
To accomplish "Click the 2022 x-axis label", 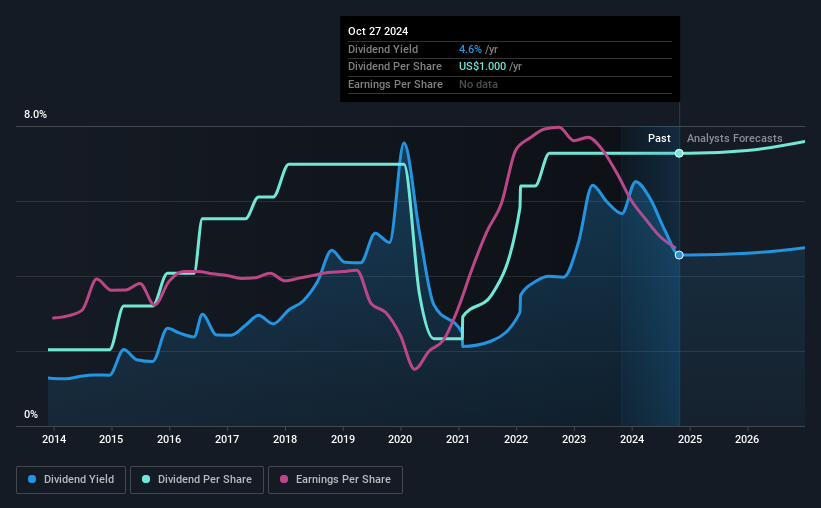I will [x=516, y=439].
